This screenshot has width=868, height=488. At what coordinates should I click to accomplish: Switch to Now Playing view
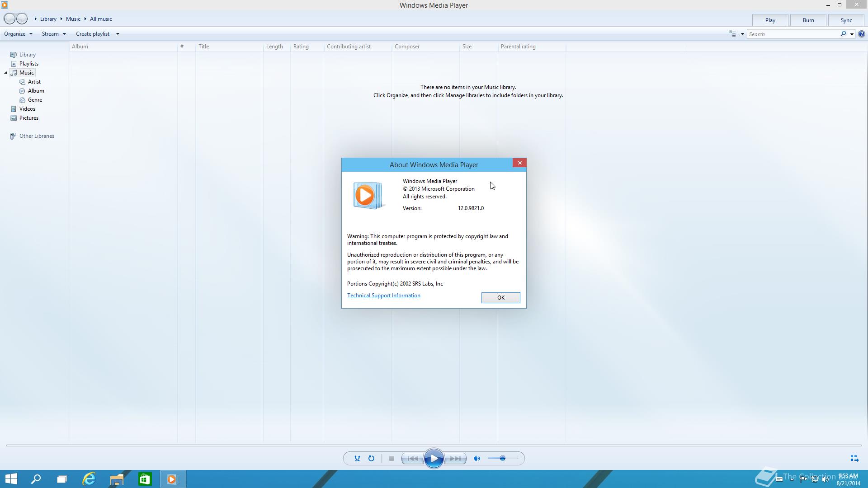854,459
